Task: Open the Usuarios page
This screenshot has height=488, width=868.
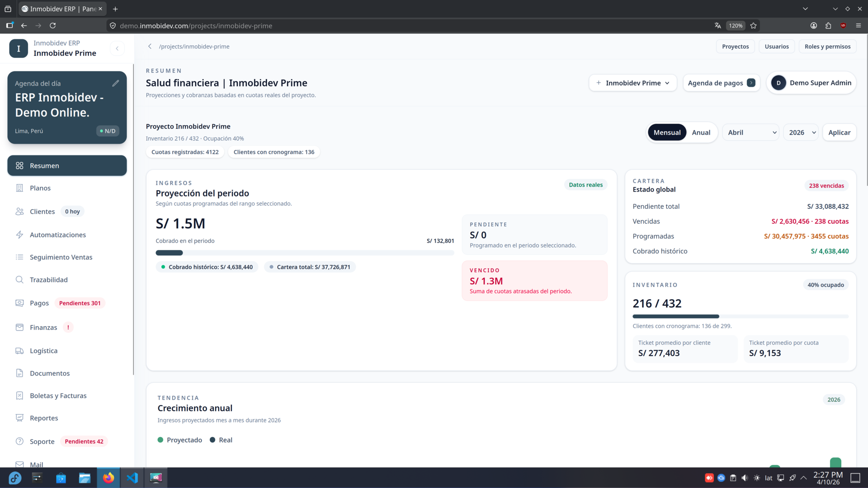Action: click(x=777, y=46)
